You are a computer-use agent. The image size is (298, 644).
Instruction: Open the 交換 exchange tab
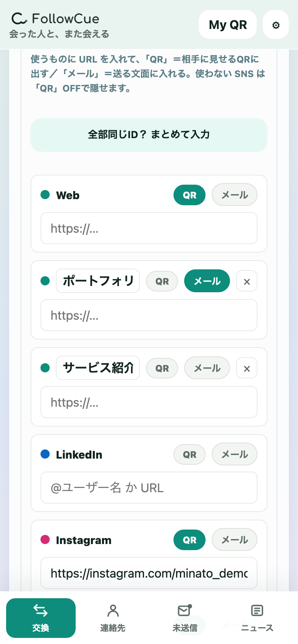41,618
